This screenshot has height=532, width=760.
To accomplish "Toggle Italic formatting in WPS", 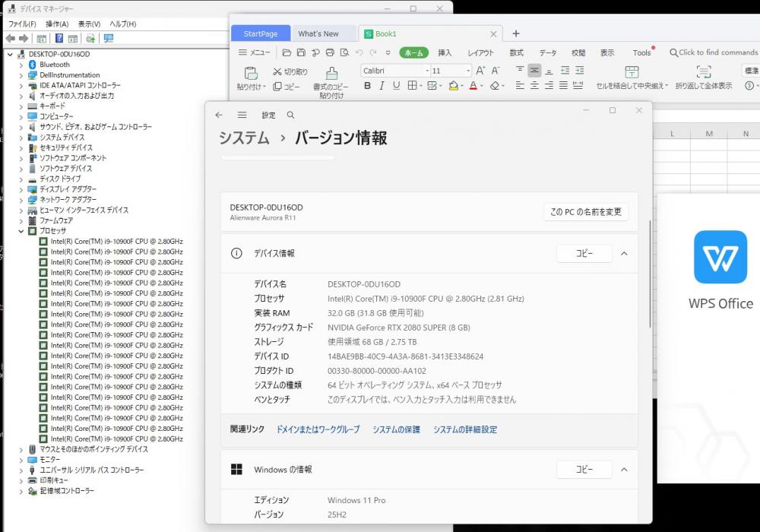I will 382,86.
